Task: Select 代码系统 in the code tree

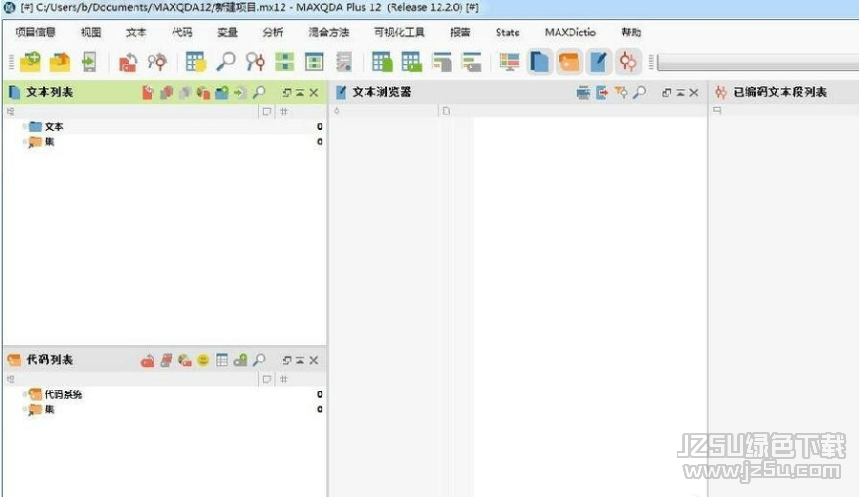Action: pos(64,395)
